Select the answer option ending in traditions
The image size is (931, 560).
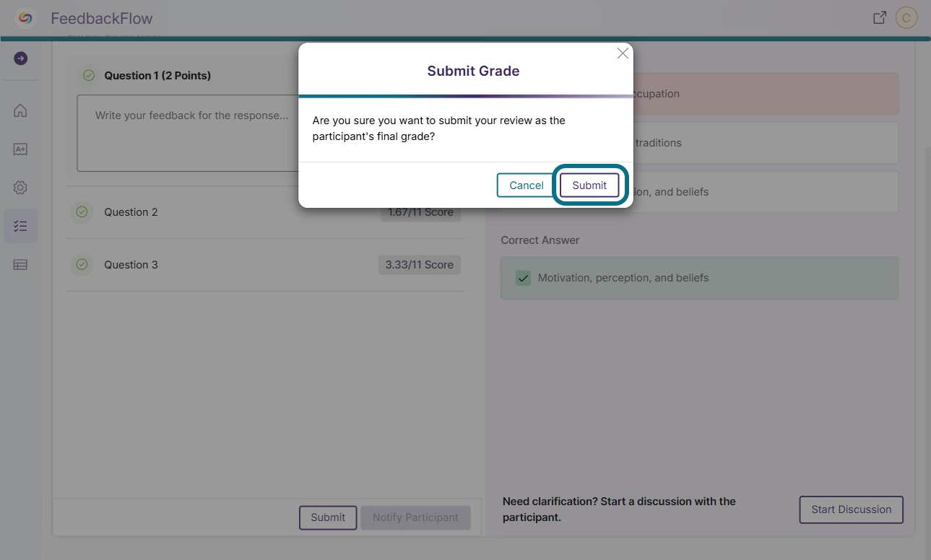click(x=699, y=143)
